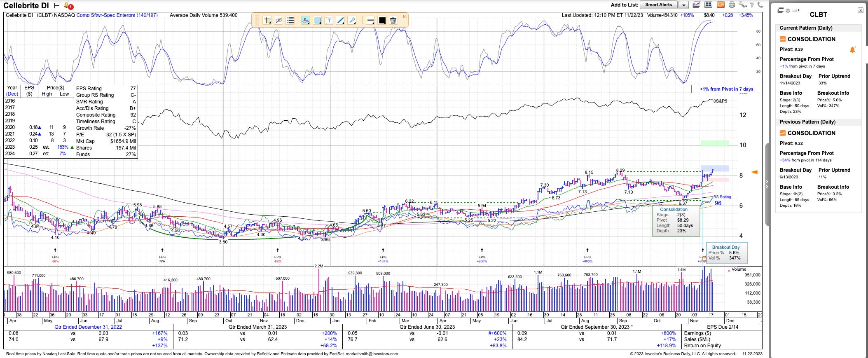The height and width of the screenshot is (358, 868).
Task: Click the orange pattern recognition icon
Action: tap(721, 5)
